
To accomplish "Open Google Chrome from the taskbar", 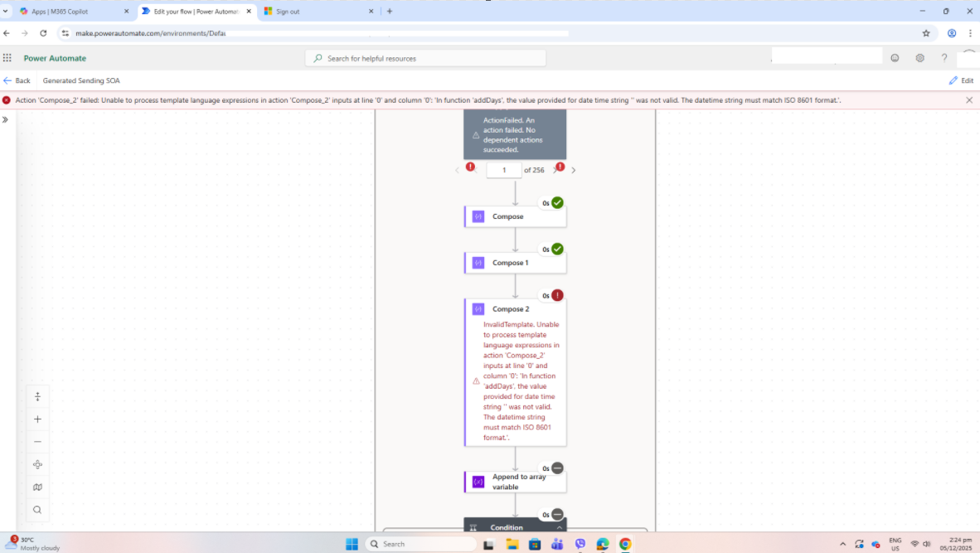I will [x=625, y=544].
